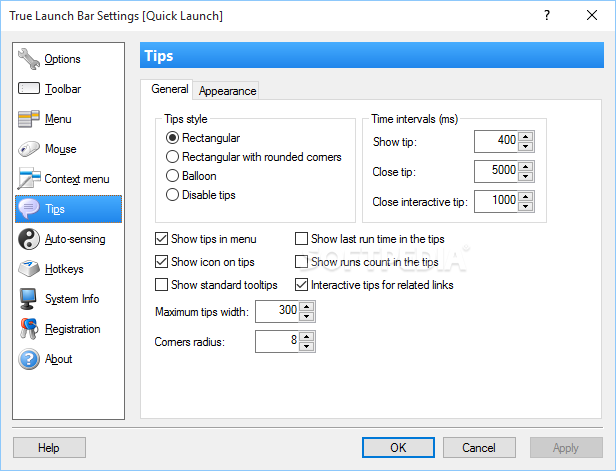Increase Maximum tips width value
This screenshot has height=471, width=616.
(x=306, y=306)
